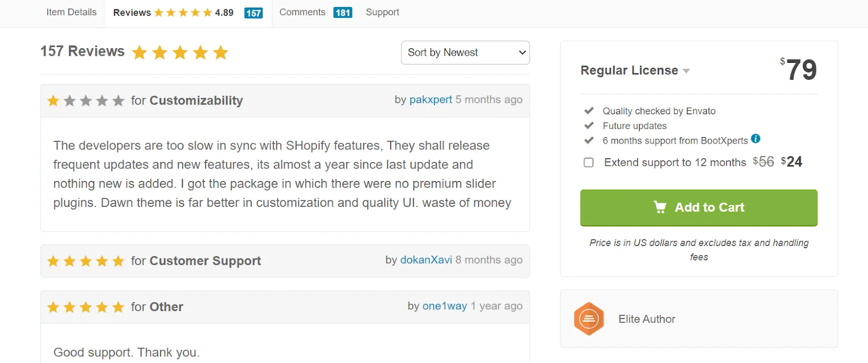Image resolution: width=868 pixels, height=363 pixels.
Task: Click the one-star rating for Customizability review
Action: click(x=86, y=101)
